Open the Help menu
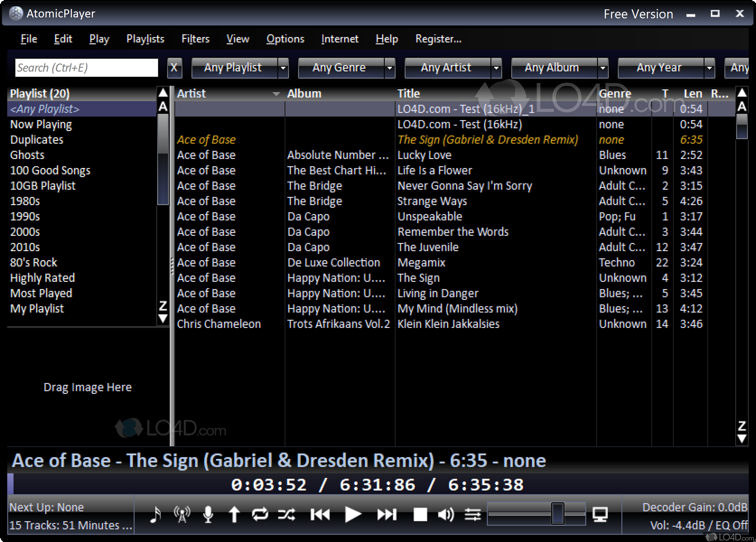 (387, 39)
